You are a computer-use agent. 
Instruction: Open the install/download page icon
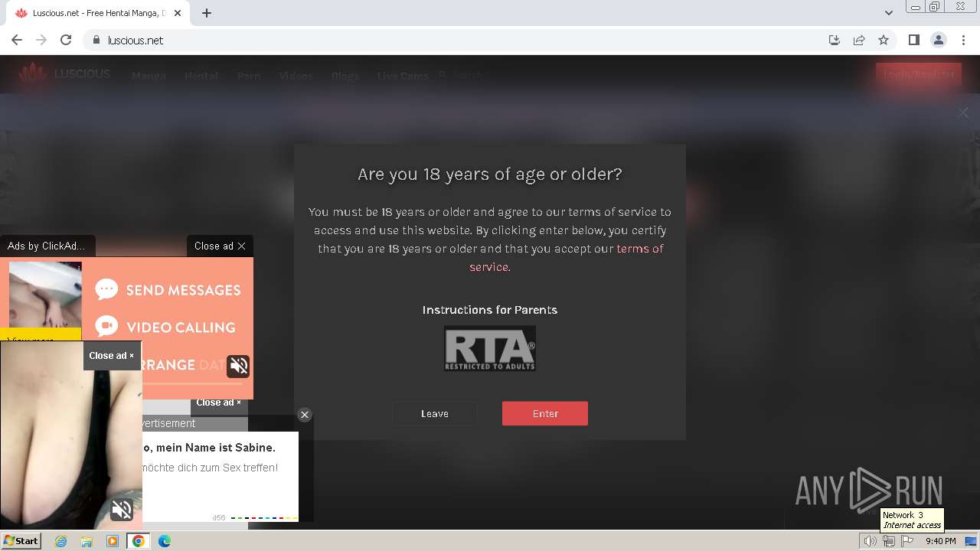click(x=835, y=40)
